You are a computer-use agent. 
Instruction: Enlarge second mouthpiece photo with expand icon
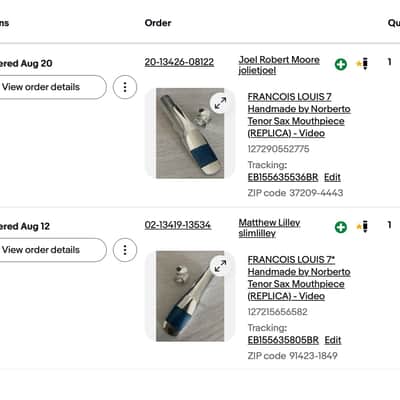point(220,266)
